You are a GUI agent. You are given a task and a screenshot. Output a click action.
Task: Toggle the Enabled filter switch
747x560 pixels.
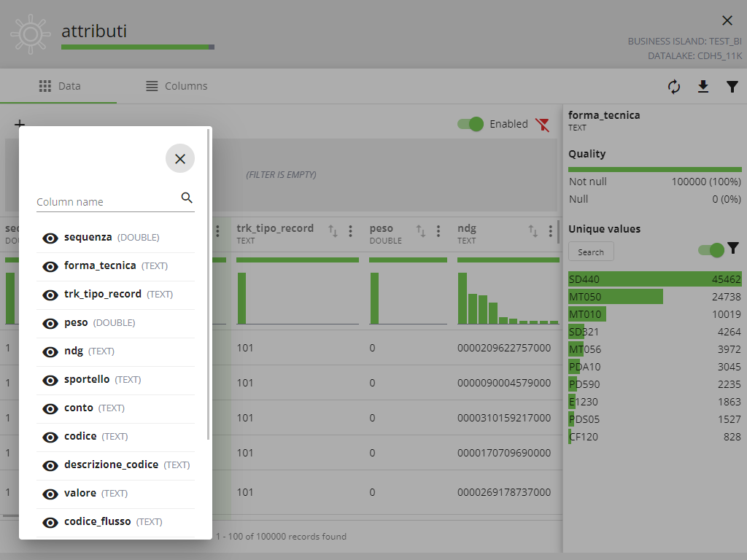click(x=471, y=124)
